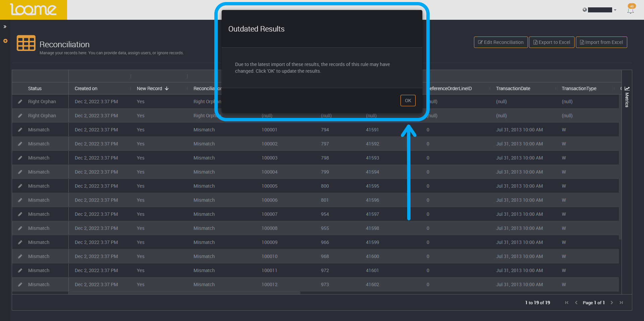The width and height of the screenshot is (644, 321).
Task: Expand the left sidebar with double chevron
Action: (5, 26)
